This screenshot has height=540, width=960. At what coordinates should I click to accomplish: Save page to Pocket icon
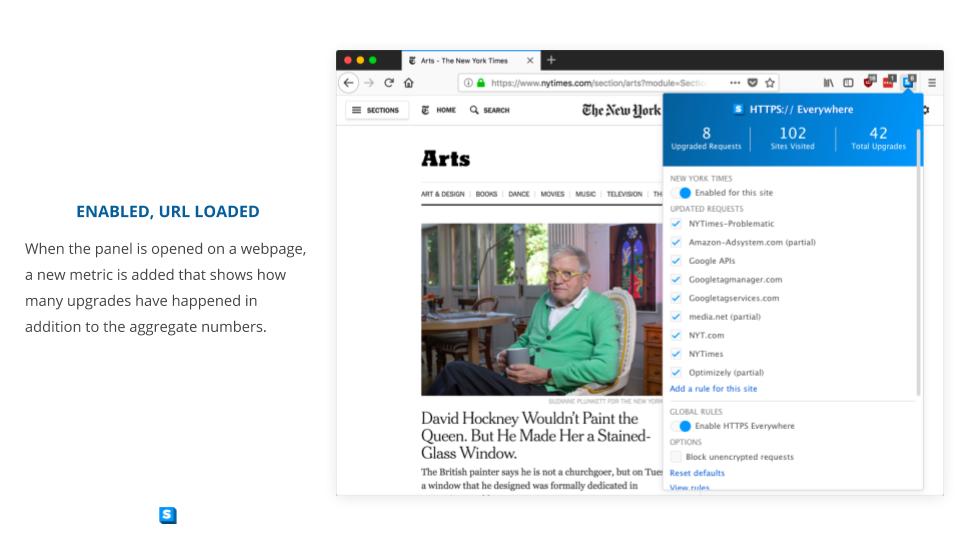click(752, 83)
